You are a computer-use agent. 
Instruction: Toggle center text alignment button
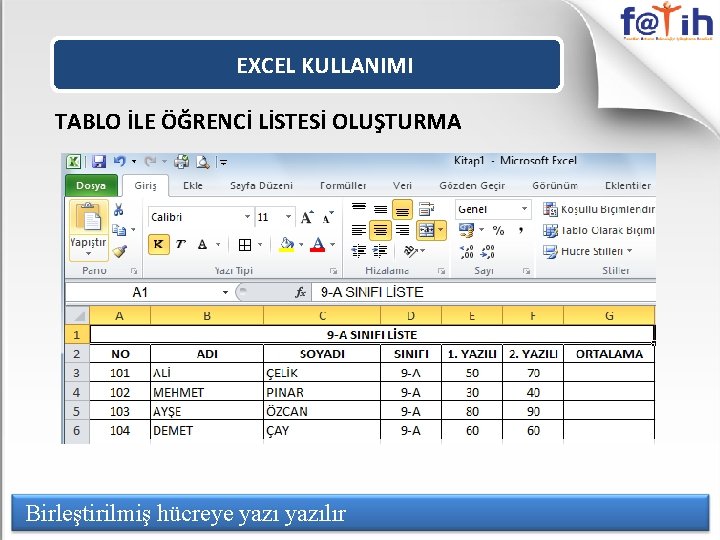click(x=380, y=230)
